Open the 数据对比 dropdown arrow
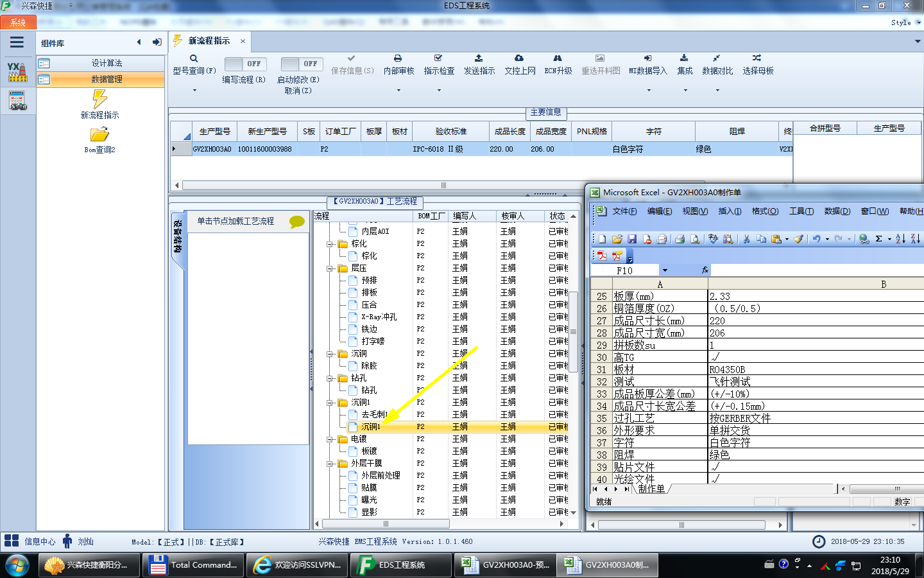The height and width of the screenshot is (578, 924). pos(717,91)
